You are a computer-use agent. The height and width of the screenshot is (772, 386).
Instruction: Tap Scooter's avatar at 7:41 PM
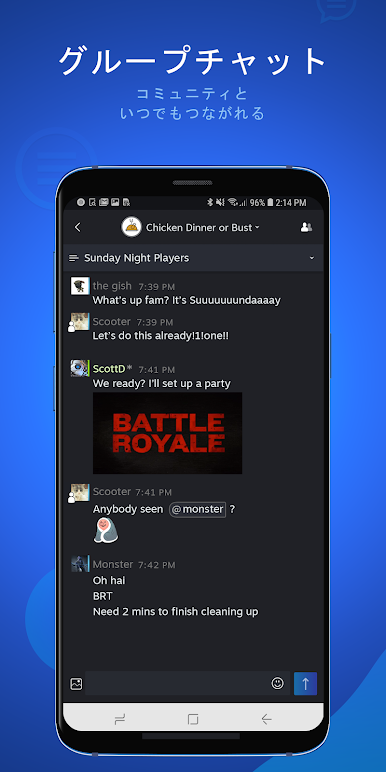(79, 493)
